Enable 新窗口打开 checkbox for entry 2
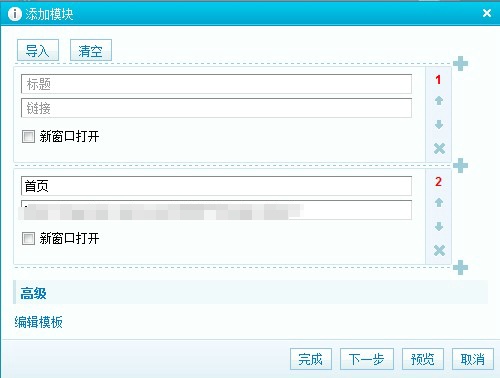Image resolution: width=500 pixels, height=378 pixels. point(28,239)
